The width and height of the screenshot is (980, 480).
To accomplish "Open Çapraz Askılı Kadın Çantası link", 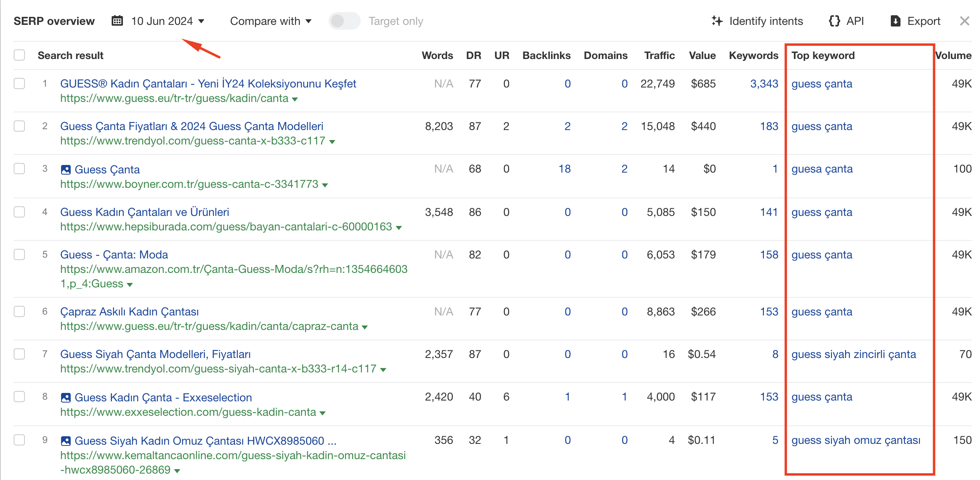I will [129, 311].
